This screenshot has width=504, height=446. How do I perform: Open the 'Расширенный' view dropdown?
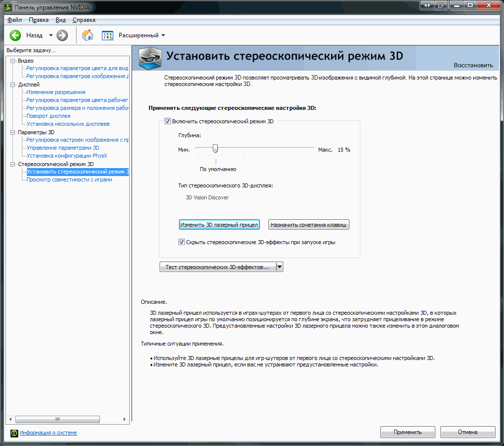coord(164,35)
